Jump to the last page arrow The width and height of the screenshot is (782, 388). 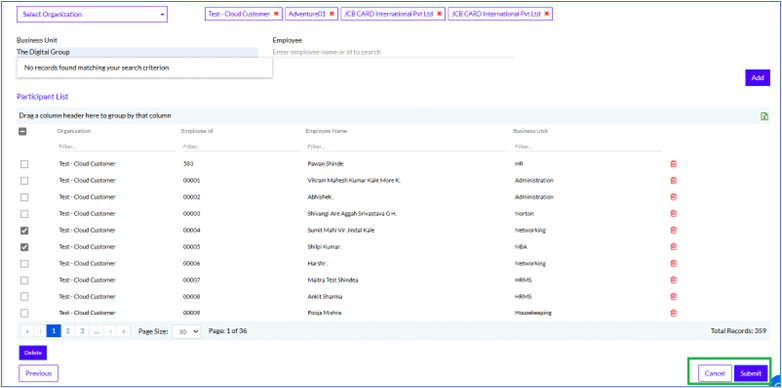pos(124,331)
